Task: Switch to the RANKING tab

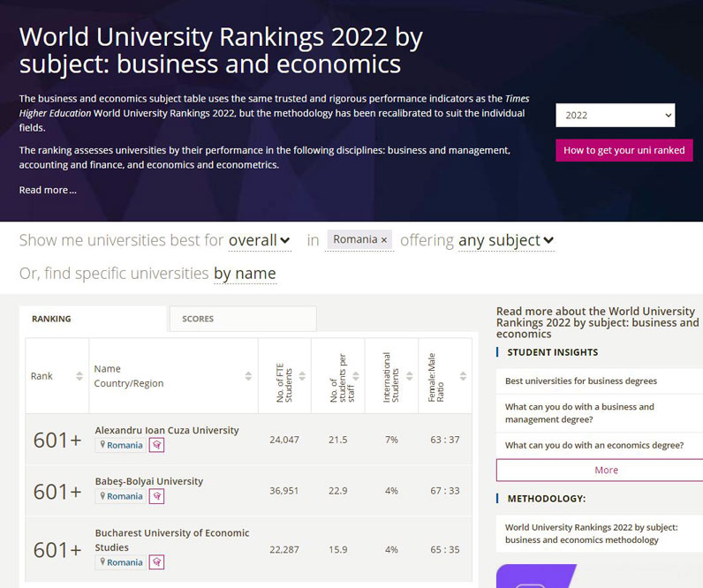Action: click(x=93, y=319)
